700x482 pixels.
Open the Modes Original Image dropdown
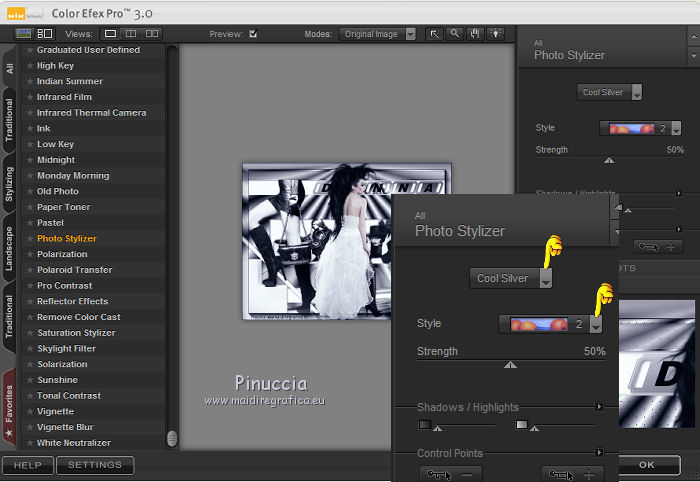pos(376,34)
